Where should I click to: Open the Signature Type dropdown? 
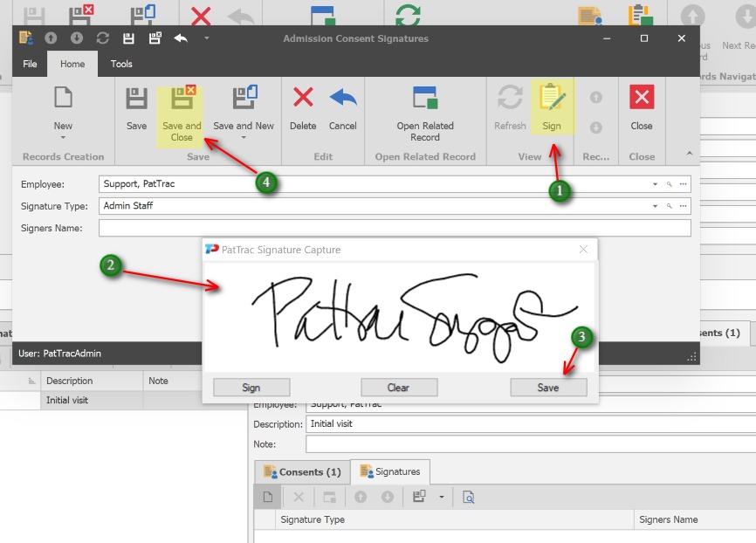coord(655,206)
